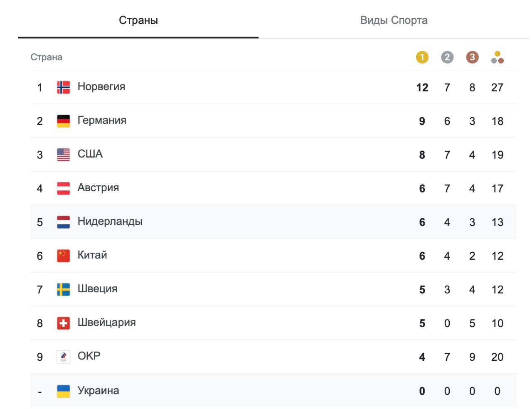This screenshot has height=409, width=532.
Task: Switch to the Виды Спорта tab
Action: (x=394, y=20)
